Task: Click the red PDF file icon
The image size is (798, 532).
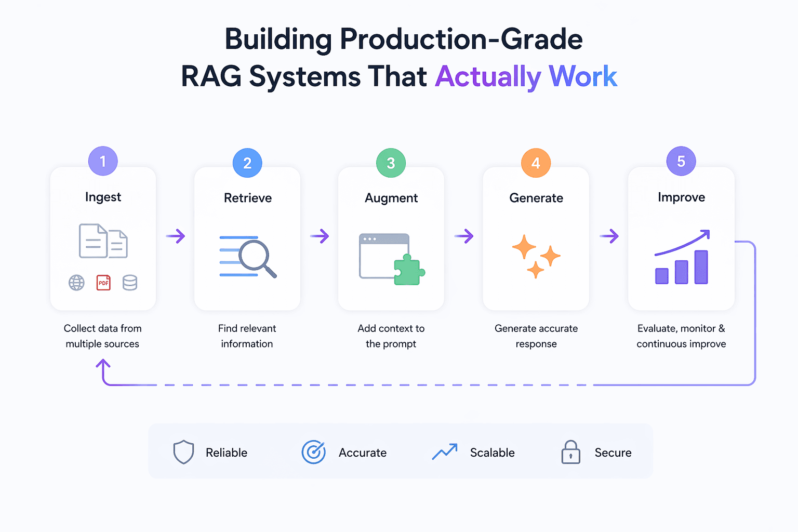Action: 103,283
